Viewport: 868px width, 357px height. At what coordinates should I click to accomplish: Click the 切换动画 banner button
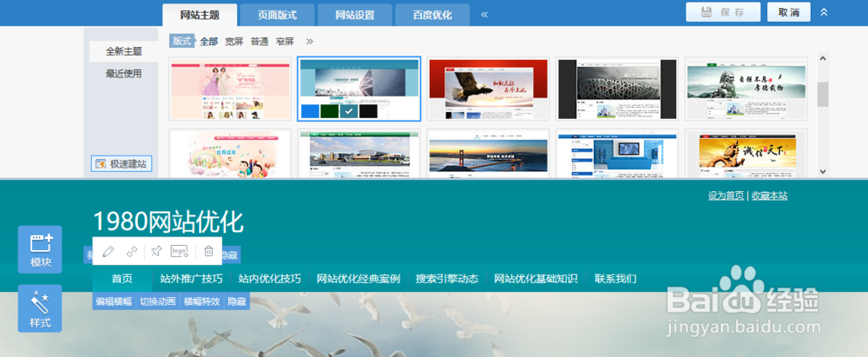coord(158,301)
